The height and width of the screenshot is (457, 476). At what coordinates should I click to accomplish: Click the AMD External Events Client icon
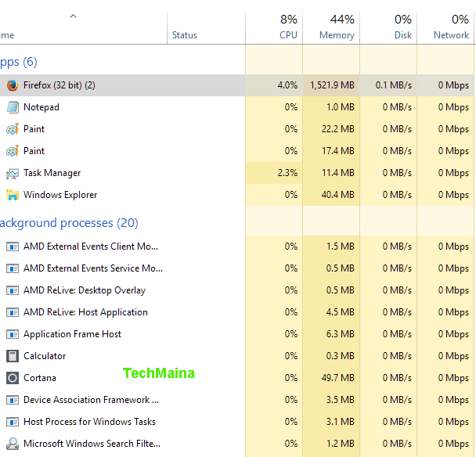(13, 246)
